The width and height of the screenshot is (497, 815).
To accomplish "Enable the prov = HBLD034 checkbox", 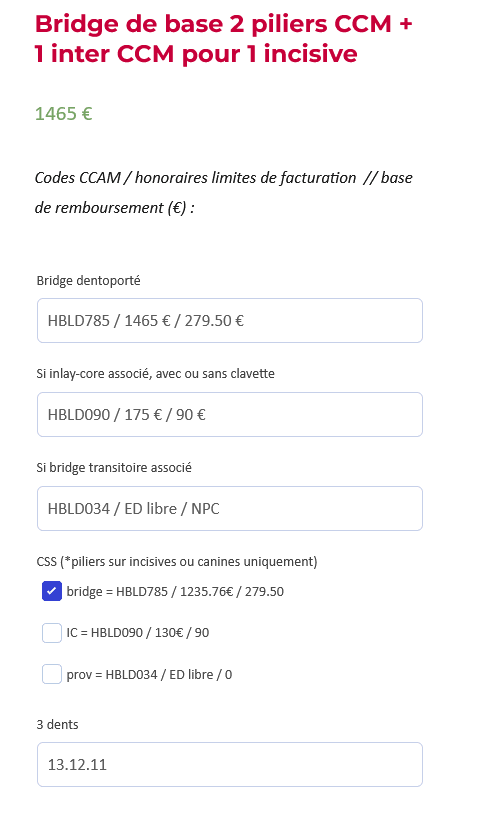I will (52, 674).
